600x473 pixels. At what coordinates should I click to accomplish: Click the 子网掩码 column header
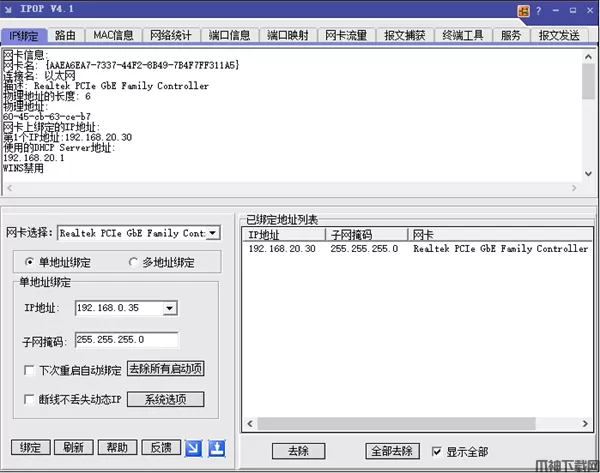click(367, 235)
